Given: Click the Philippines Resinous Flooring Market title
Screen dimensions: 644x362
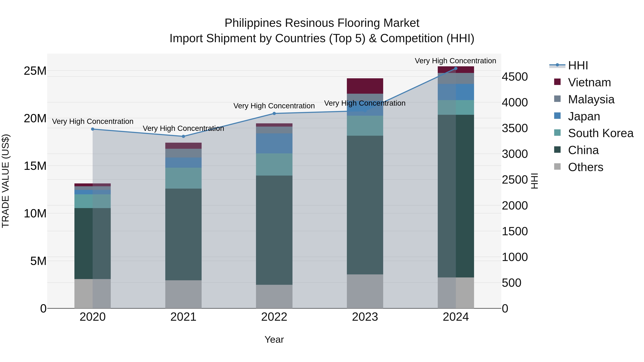Looking at the screenshot, I should (x=322, y=23).
